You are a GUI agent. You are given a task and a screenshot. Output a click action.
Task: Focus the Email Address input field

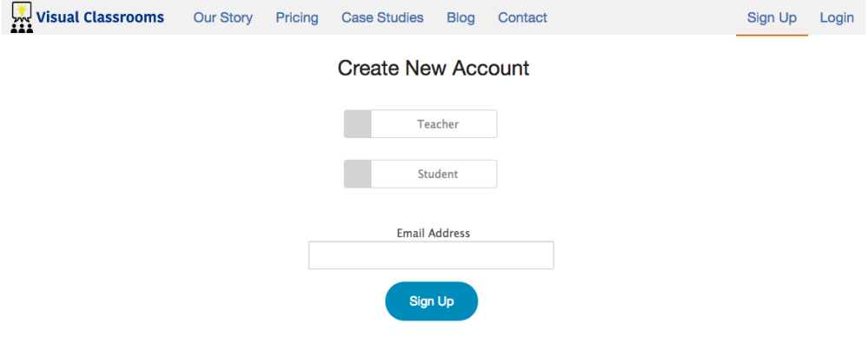431,255
